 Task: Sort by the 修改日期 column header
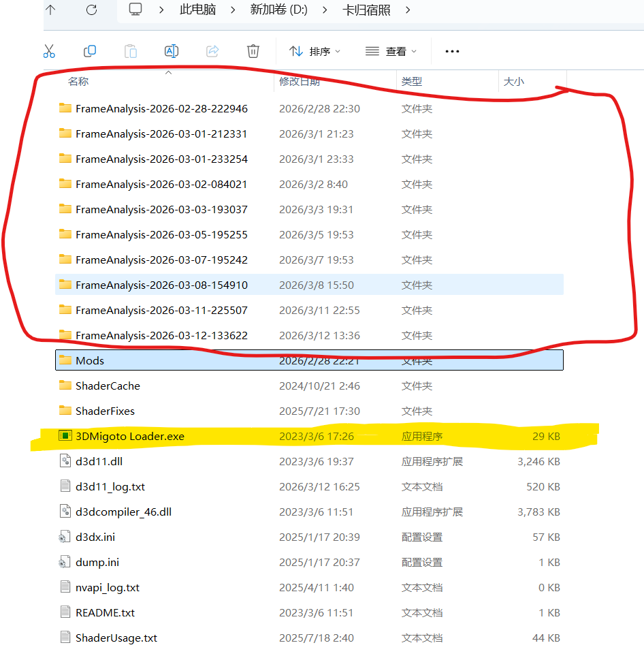[x=299, y=81]
